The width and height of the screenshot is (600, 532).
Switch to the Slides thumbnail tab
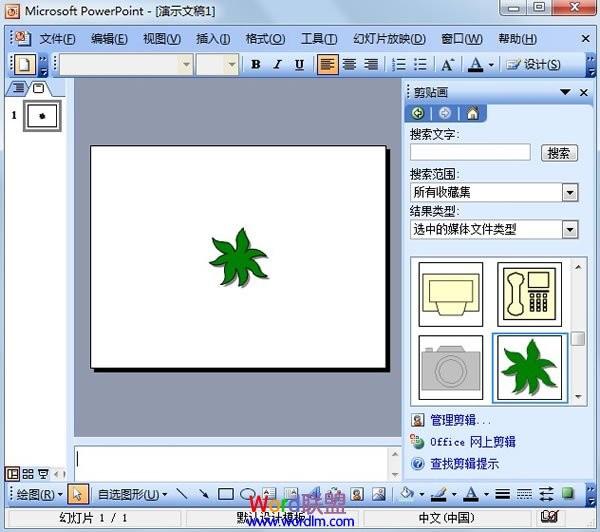pos(39,89)
